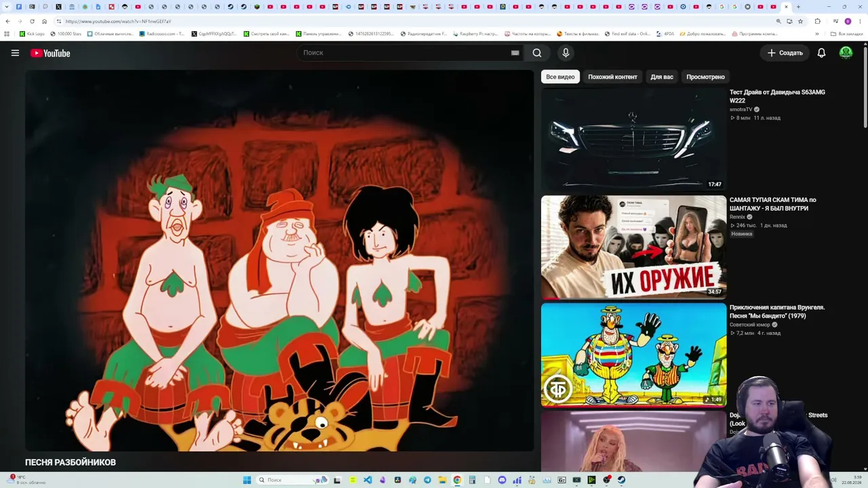Screen dimensions: 868x488
Task: Open the Vrungel cartoon bandits thumbnail
Action: [x=633, y=354]
